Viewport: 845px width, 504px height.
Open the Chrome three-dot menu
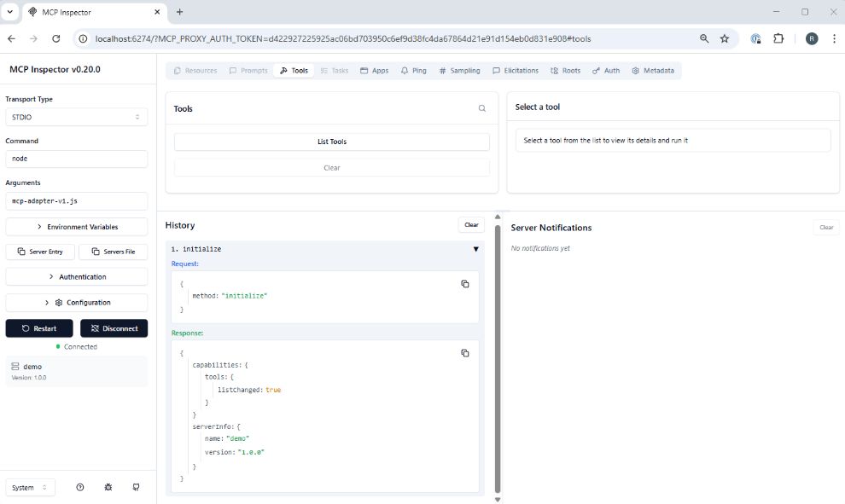pos(834,38)
